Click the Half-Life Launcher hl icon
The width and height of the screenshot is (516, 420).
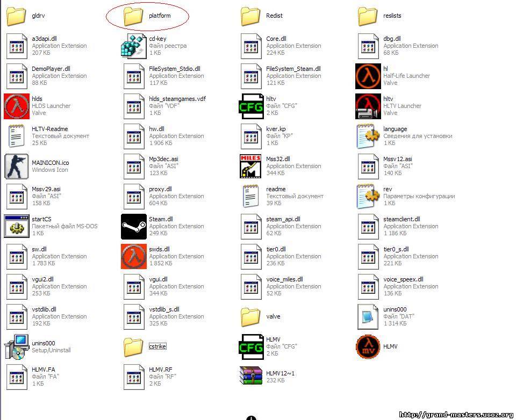[368, 76]
